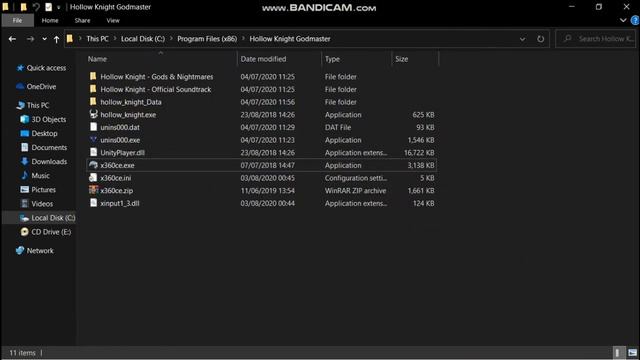Click Hollow Knight Godmaster breadcrumb segment
Image resolution: width=640 pixels, height=360 pixels.
click(x=290, y=39)
